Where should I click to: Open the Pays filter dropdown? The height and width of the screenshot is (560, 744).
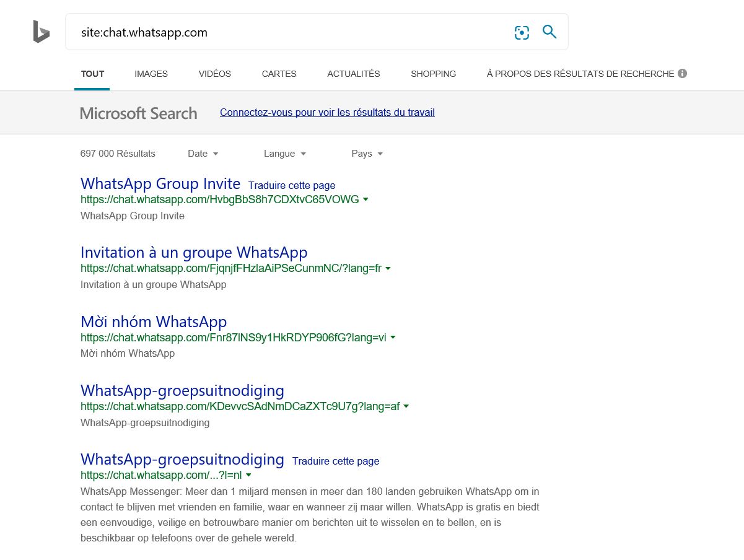[367, 154]
